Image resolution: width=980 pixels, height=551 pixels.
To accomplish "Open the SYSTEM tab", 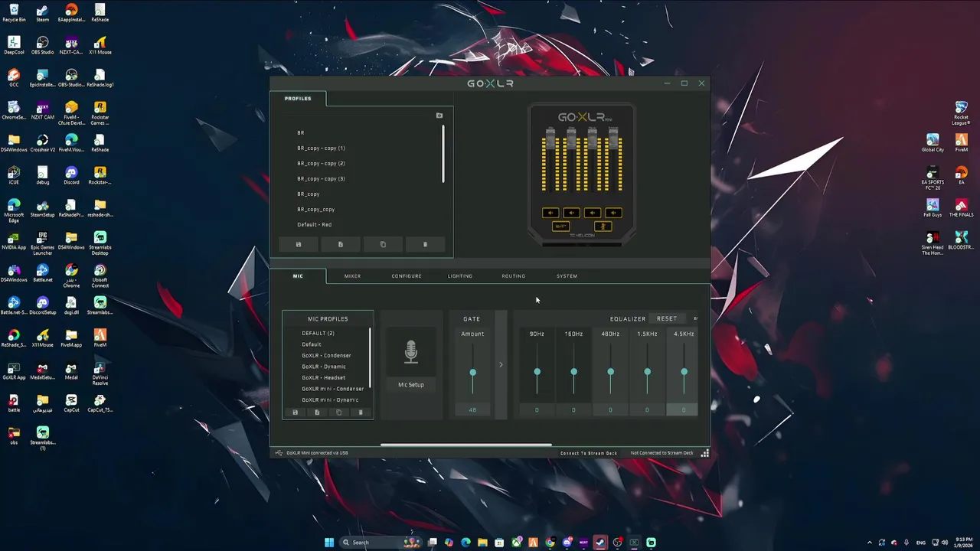I will click(567, 275).
